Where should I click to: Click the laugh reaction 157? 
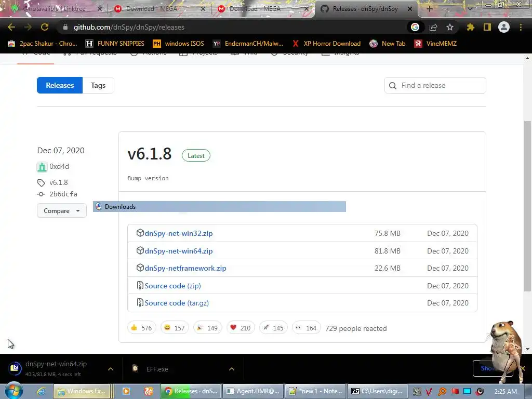tap(175, 328)
